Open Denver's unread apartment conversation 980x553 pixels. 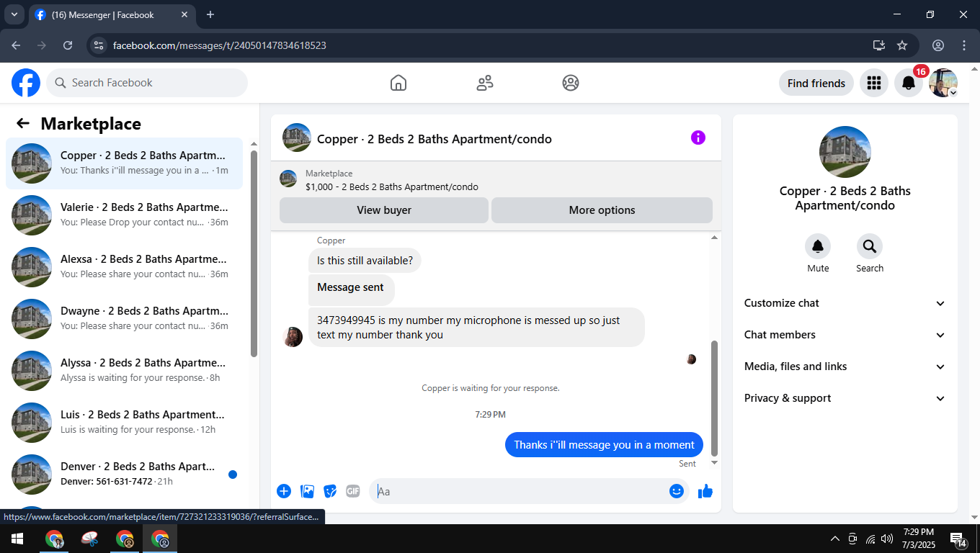pyautogui.click(x=124, y=474)
